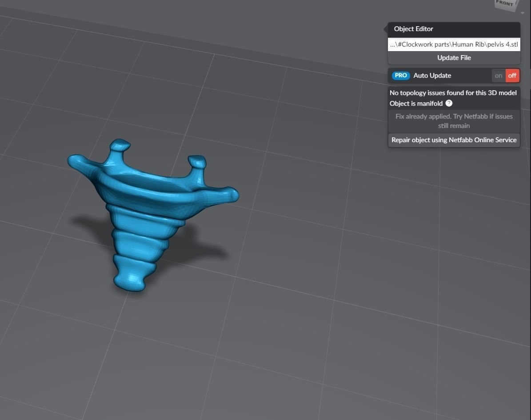Click the 'Object is manifold' text
The height and width of the screenshot is (420, 531).
pyautogui.click(x=416, y=103)
